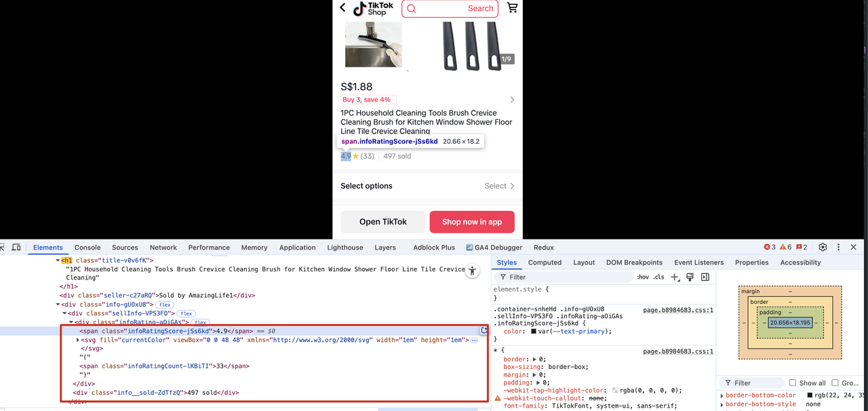Expand the border-bottom-style computed property
Screen dimensions: 868x411
tap(722, 404)
